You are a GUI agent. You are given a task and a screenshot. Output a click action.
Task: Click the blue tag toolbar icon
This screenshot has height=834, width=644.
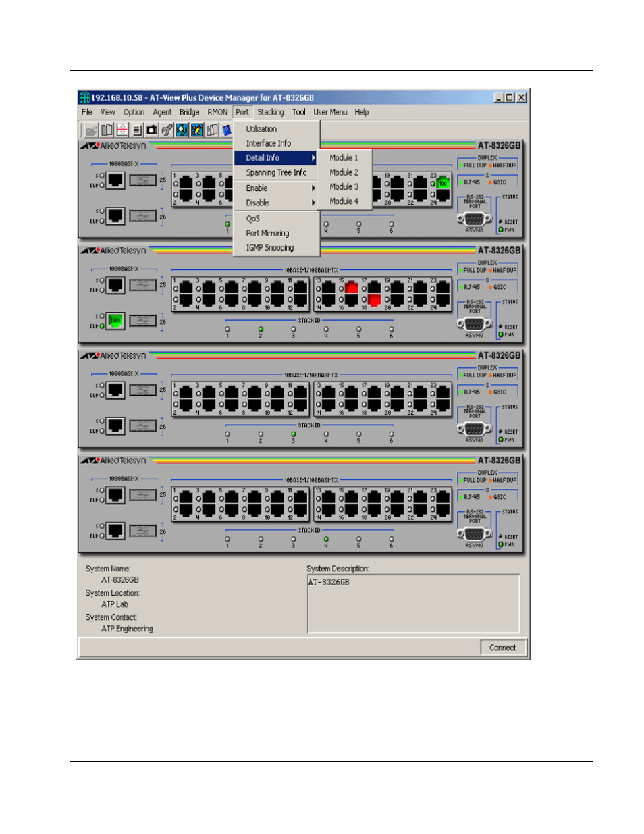tap(226, 130)
